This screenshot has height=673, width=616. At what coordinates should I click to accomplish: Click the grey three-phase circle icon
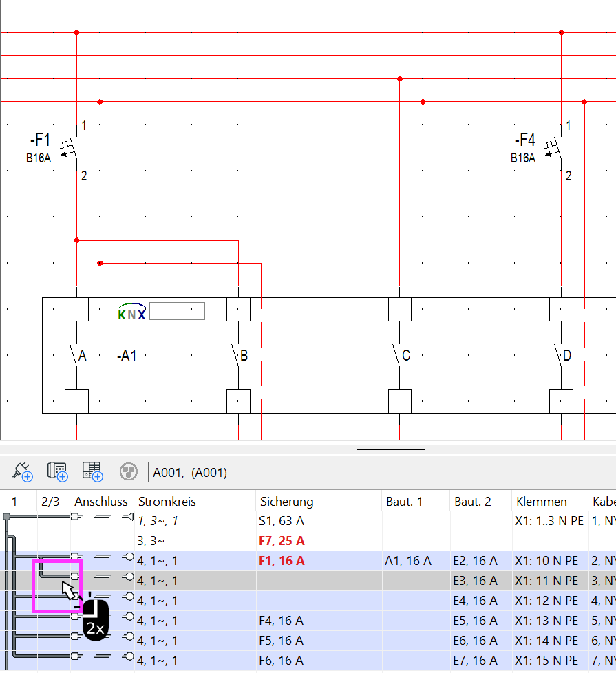pos(128,471)
